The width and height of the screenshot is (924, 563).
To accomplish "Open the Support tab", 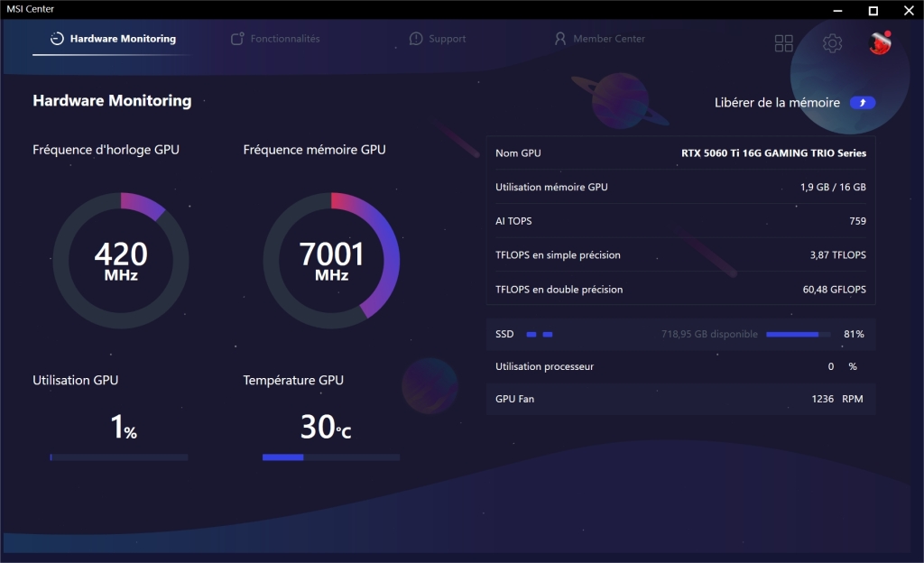I will point(438,39).
